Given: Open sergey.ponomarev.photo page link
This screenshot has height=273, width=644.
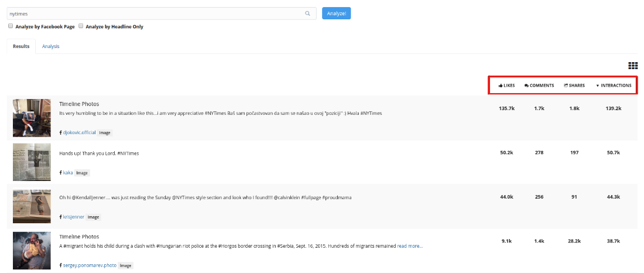Looking at the screenshot, I should tap(90, 265).
